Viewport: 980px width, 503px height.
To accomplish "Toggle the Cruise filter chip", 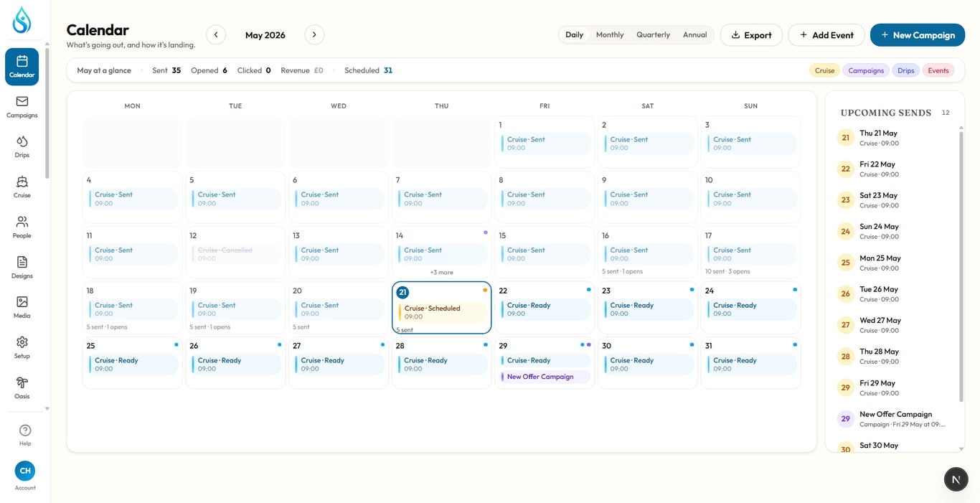I will pyautogui.click(x=824, y=70).
